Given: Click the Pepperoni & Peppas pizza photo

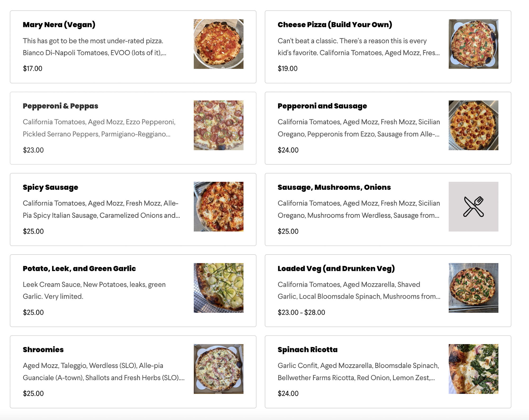Looking at the screenshot, I should point(219,126).
